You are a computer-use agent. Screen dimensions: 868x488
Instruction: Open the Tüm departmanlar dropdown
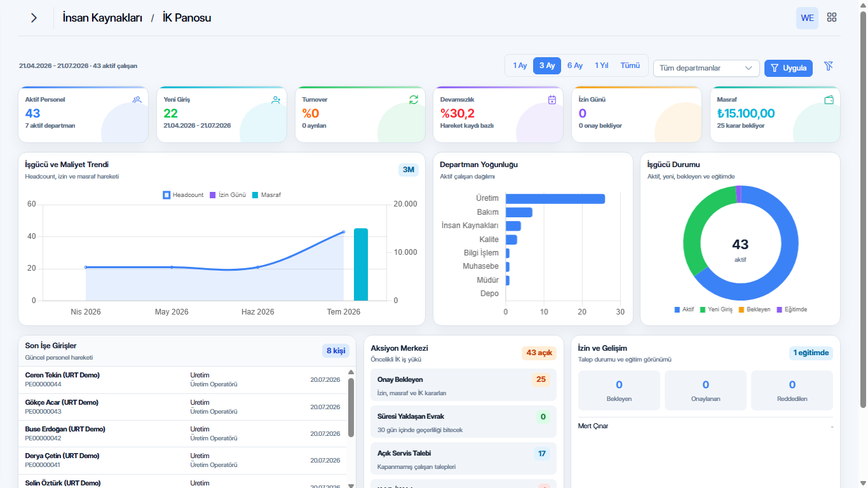point(707,68)
